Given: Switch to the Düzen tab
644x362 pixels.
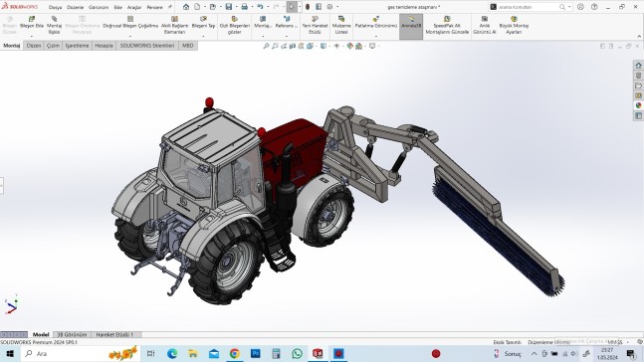Looking at the screenshot, I should click(x=34, y=46).
